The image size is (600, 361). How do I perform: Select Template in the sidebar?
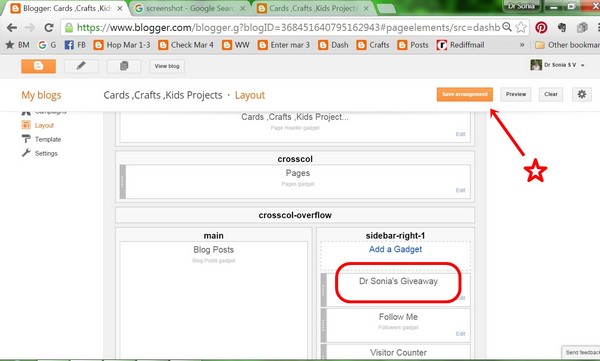48,139
